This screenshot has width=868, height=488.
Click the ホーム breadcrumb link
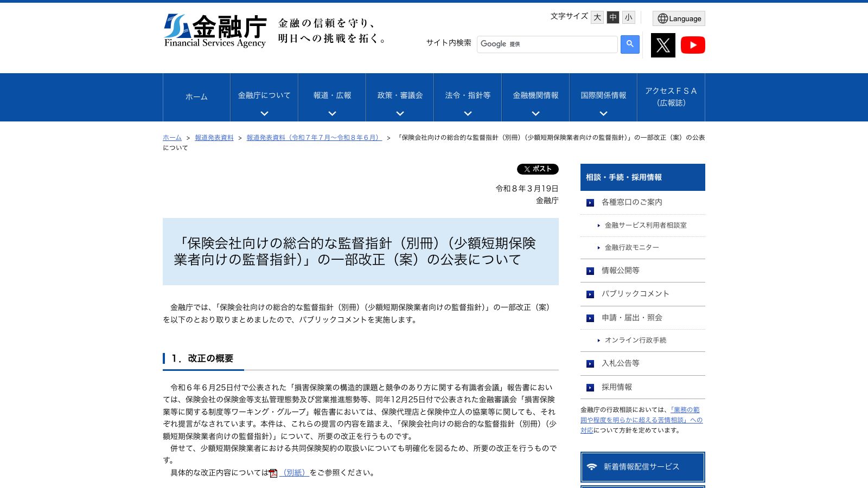tap(172, 138)
